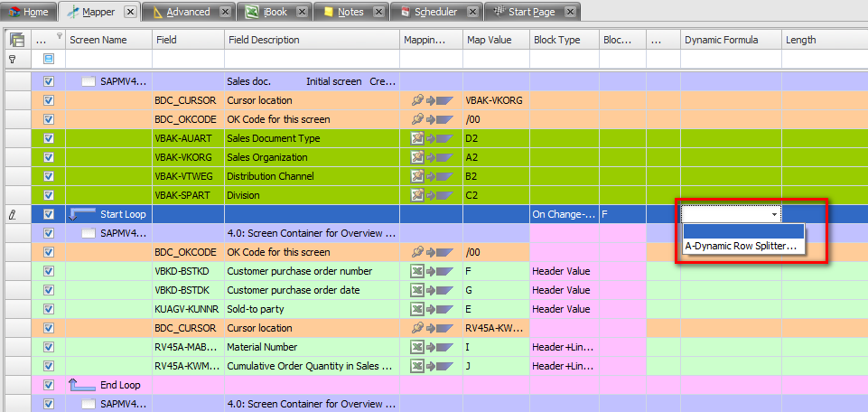The image size is (868, 412).
Task: Toggle checkbox for KUAGV-KUNNR Sold-to party row
Action: (x=49, y=309)
